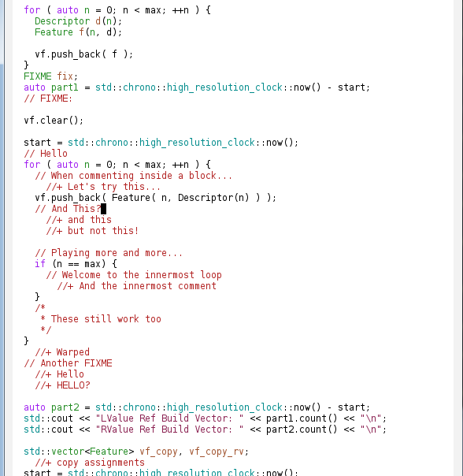Click the 'Descriptor d(n);' code line

pyautogui.click(x=78, y=21)
